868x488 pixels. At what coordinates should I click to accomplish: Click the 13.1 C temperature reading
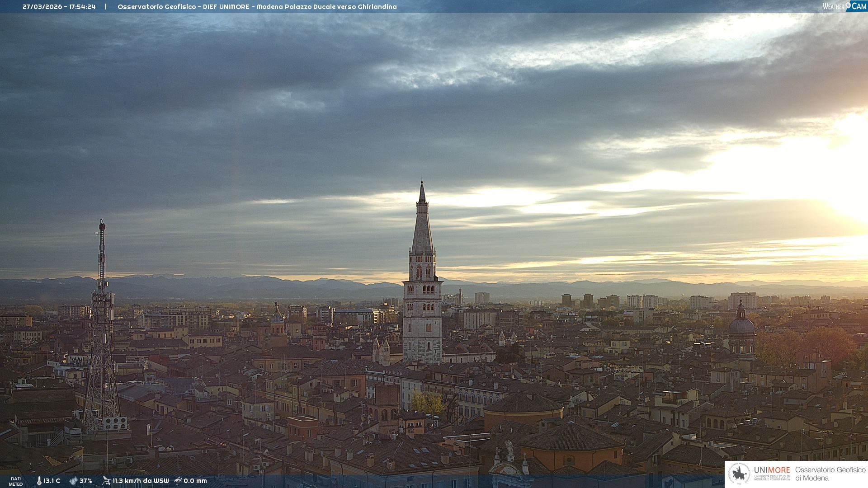[x=52, y=481]
